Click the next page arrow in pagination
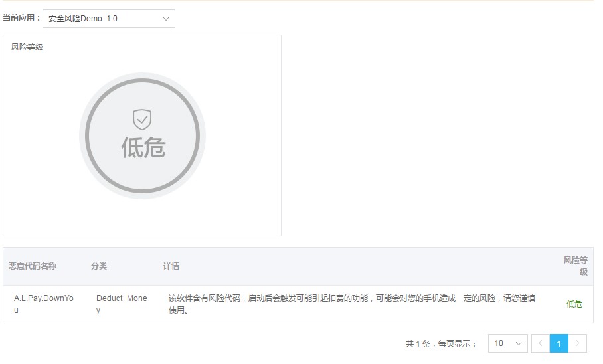This screenshot has height=364, width=603. tap(578, 343)
